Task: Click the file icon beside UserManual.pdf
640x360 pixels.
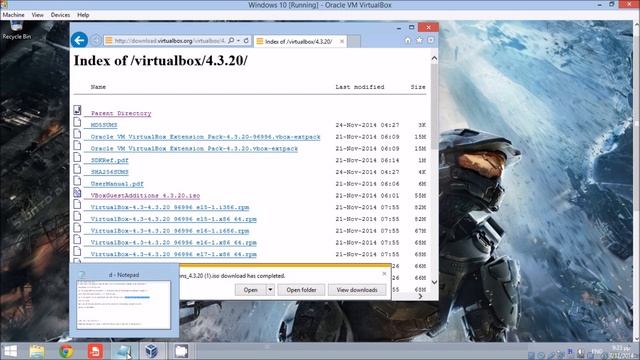Action: 77,181
